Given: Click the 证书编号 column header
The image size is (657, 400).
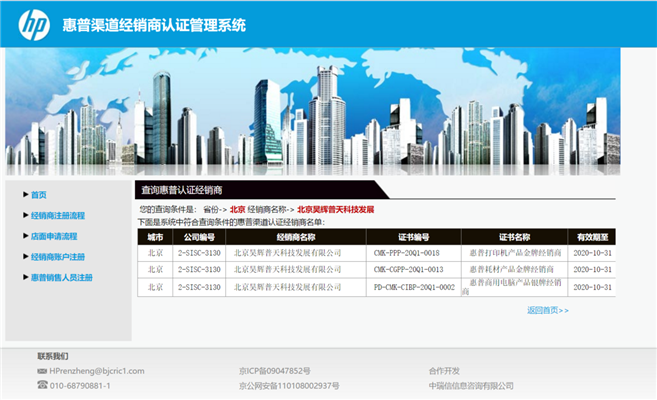Looking at the screenshot, I should click(x=414, y=237).
